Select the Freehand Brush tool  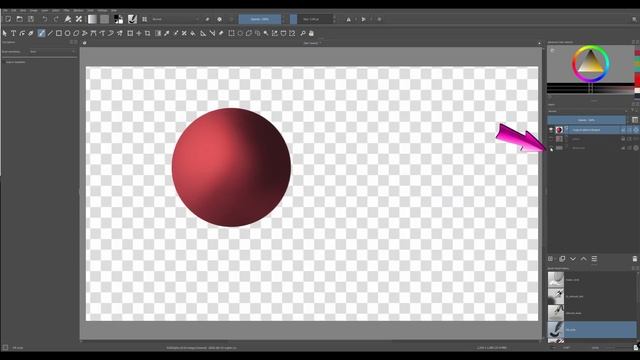click(41, 33)
